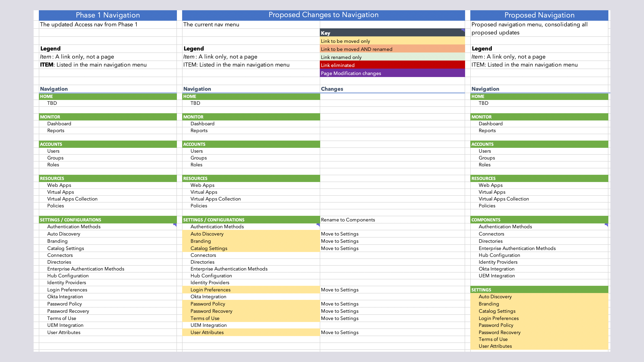Select User Attributes in proposed Settings section
This screenshot has height=362, width=644.
495,346
